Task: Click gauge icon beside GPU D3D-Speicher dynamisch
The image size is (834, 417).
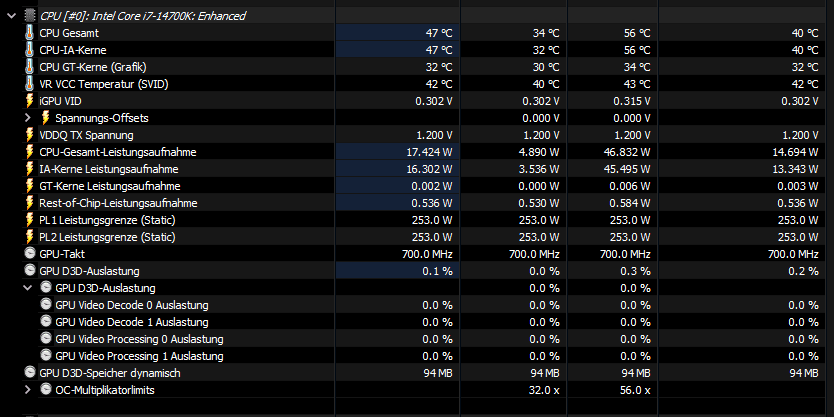Action: click(30, 372)
